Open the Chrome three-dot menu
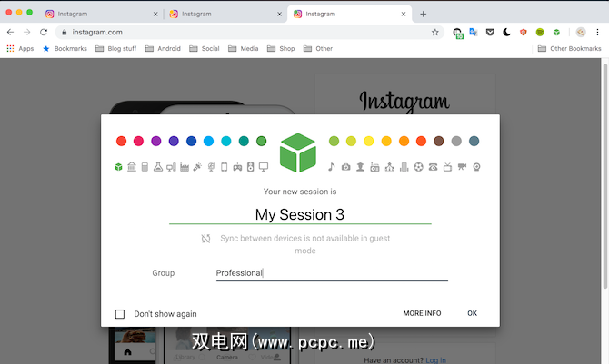 [x=597, y=32]
